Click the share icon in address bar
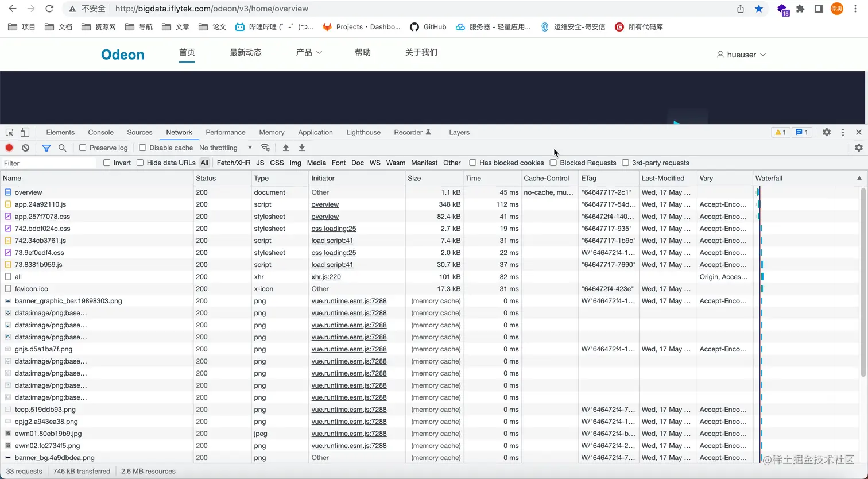The height and width of the screenshot is (479, 868). [x=741, y=9]
